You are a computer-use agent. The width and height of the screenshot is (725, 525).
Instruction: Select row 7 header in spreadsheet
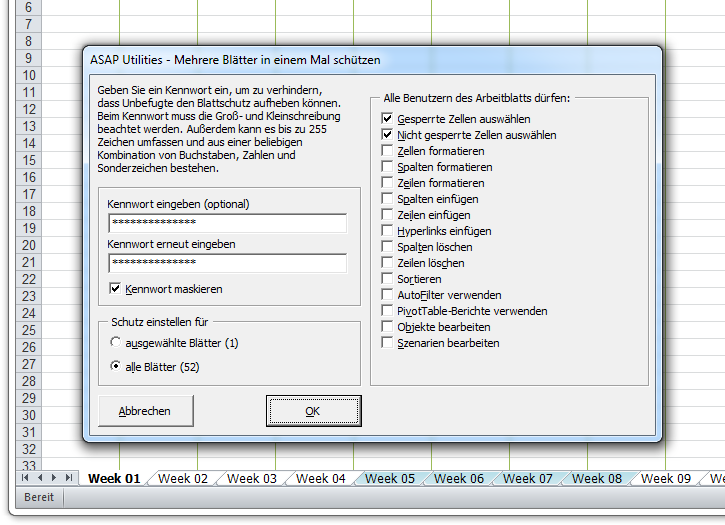click(29, 24)
